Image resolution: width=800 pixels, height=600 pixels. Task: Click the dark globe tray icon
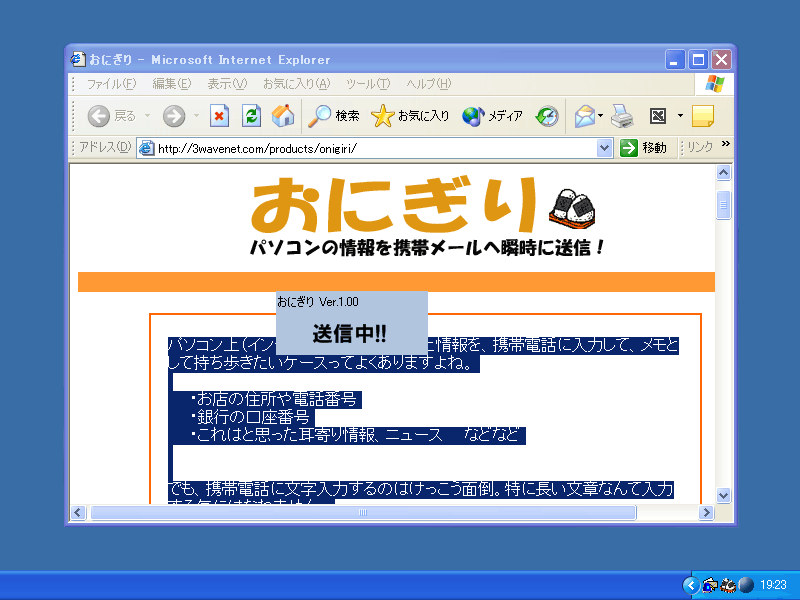(x=746, y=585)
